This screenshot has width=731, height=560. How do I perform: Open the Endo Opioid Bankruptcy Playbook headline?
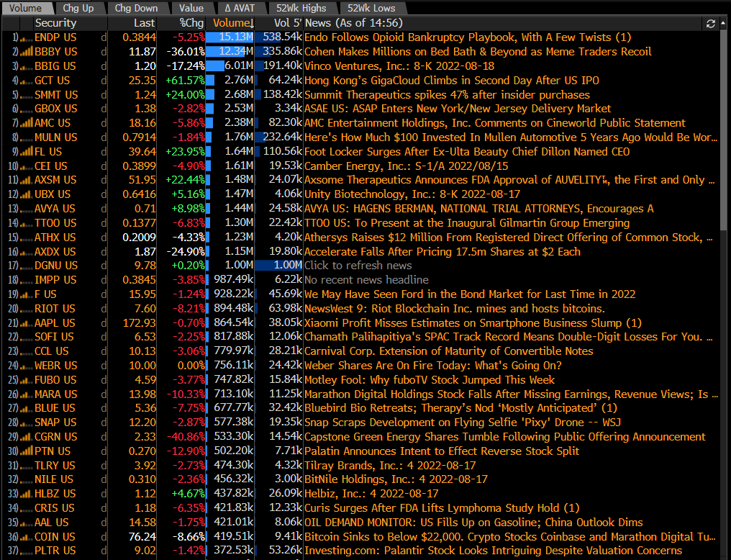(468, 37)
